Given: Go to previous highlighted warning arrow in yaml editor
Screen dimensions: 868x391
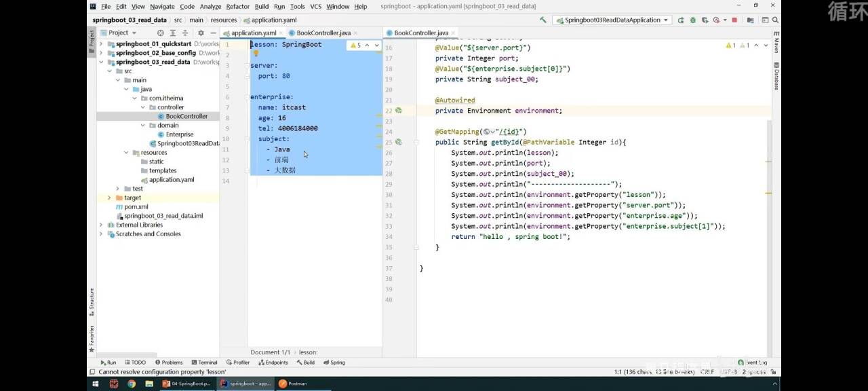Looking at the screenshot, I should 367,45.
